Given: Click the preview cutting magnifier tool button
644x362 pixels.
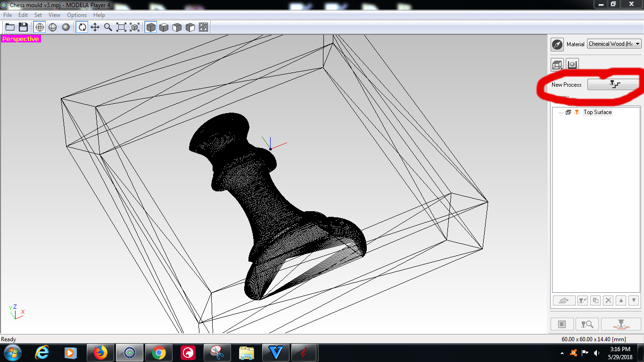Looking at the screenshot, I should 587,324.
